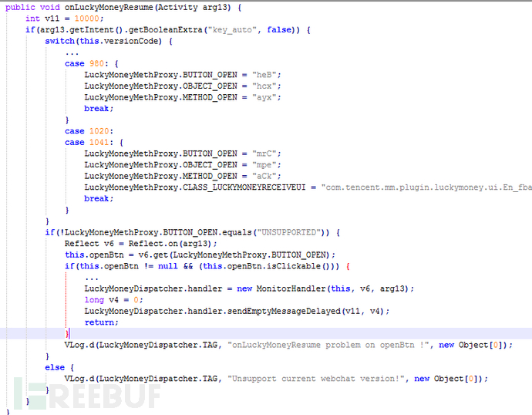Click the CLASS_LUCKYMONEYRECEIVEUI field name
Viewport: 532px width, 415px height.
[x=244, y=187]
